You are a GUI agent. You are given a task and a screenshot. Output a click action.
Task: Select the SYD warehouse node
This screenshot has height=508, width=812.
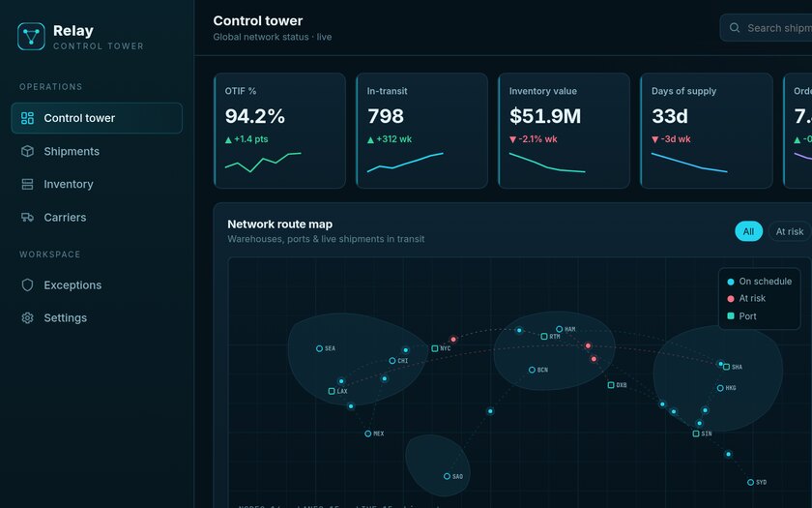(750, 483)
